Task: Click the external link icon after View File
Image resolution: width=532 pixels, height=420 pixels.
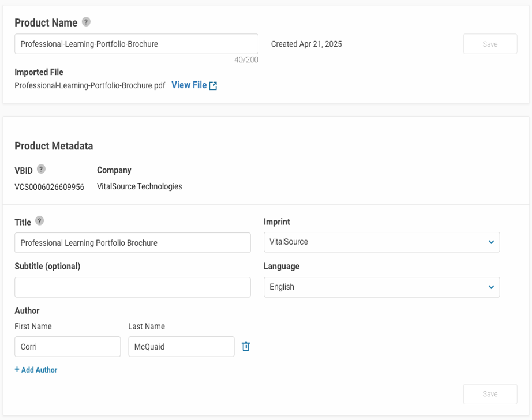Action: click(213, 86)
